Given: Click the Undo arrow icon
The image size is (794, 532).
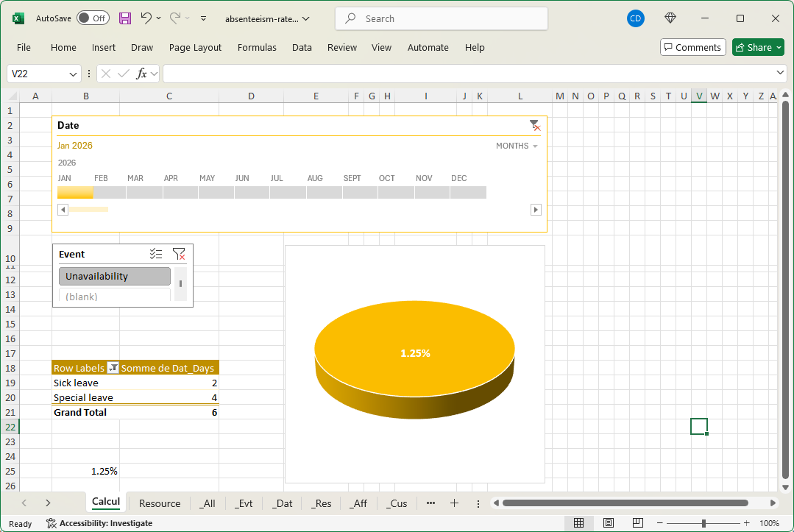Looking at the screenshot, I should (x=146, y=18).
